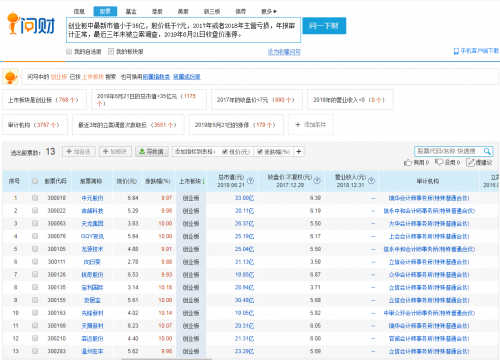Tick the checkbox for stock 300076

(x=35, y=236)
